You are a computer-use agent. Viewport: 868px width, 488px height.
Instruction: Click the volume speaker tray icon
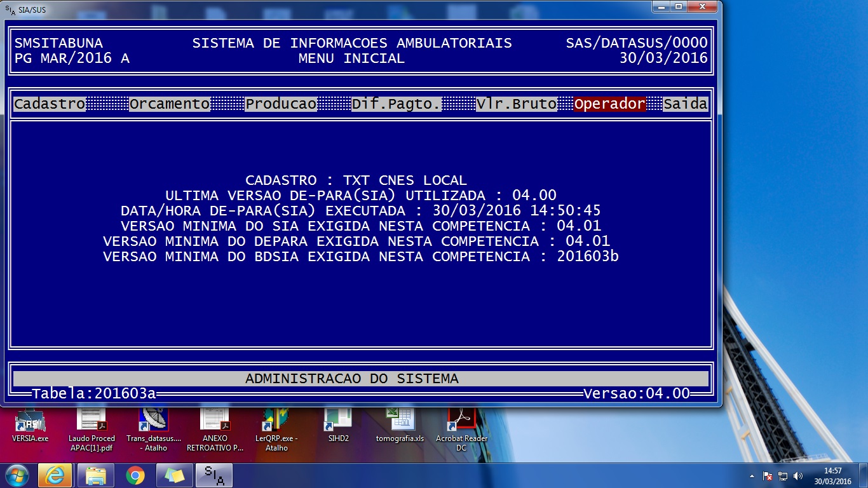(798, 475)
